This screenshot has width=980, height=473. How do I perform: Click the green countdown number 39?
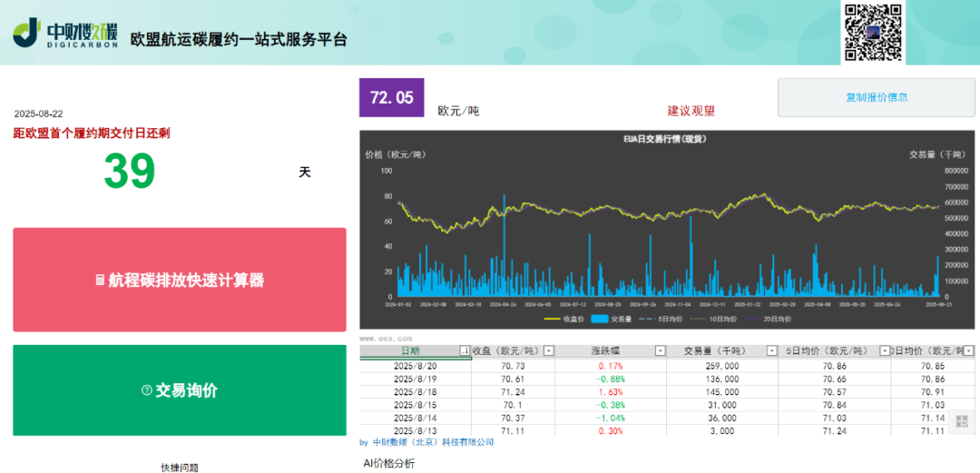[x=130, y=172]
